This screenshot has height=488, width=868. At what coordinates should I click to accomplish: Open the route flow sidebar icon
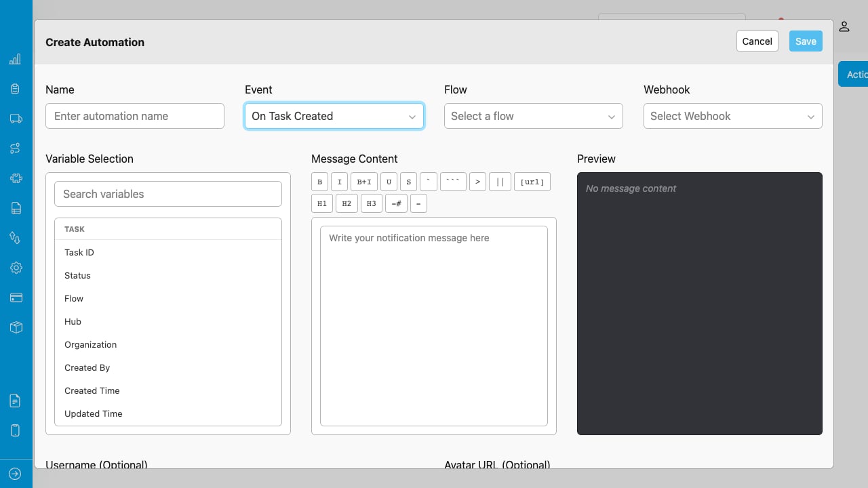point(16,148)
